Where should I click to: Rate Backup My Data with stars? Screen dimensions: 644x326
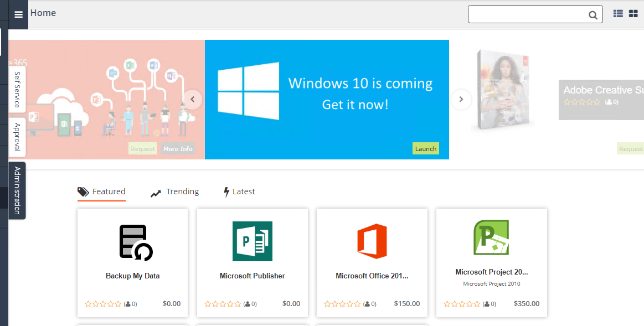pos(103,304)
